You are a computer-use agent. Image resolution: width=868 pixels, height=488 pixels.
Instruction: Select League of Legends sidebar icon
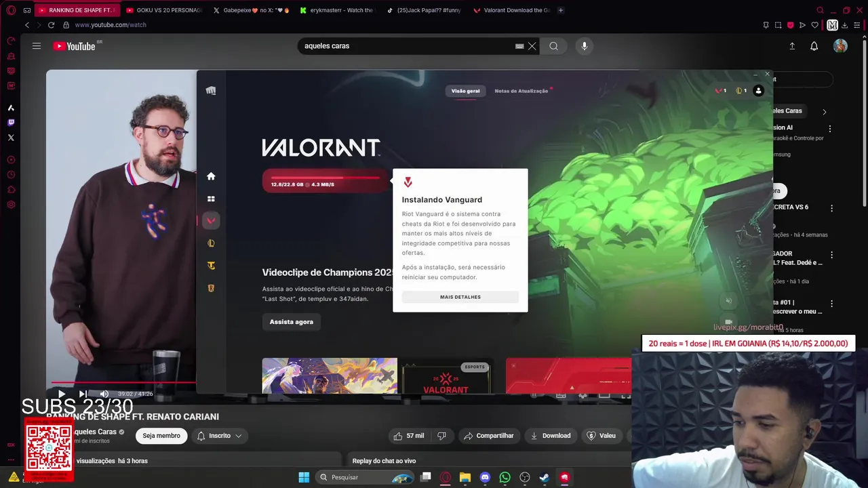[x=211, y=243]
